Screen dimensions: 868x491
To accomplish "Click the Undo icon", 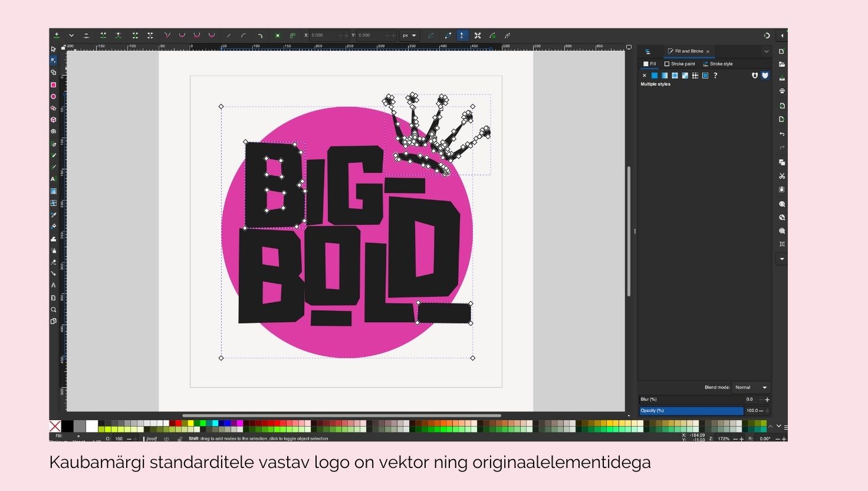I will [782, 134].
